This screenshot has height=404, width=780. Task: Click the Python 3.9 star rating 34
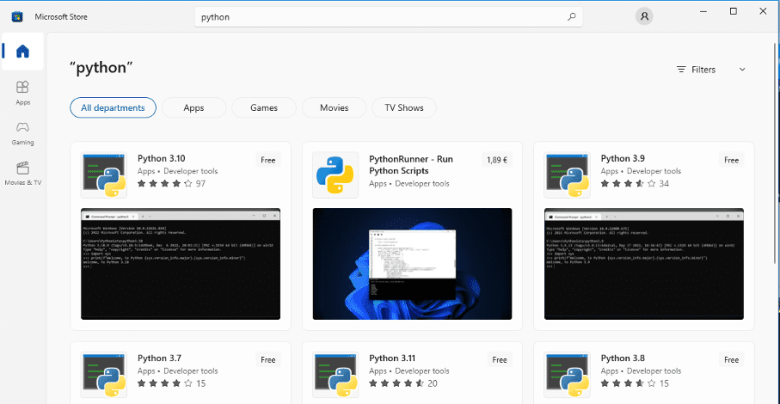(635, 184)
